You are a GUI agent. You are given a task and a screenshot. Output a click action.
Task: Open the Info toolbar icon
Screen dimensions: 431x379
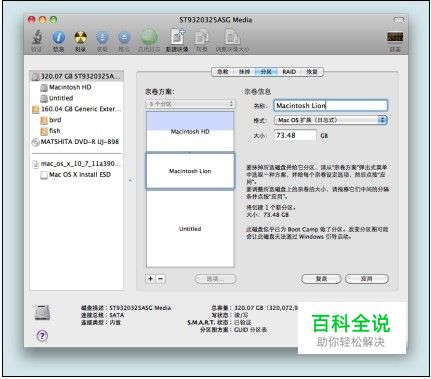[59, 37]
